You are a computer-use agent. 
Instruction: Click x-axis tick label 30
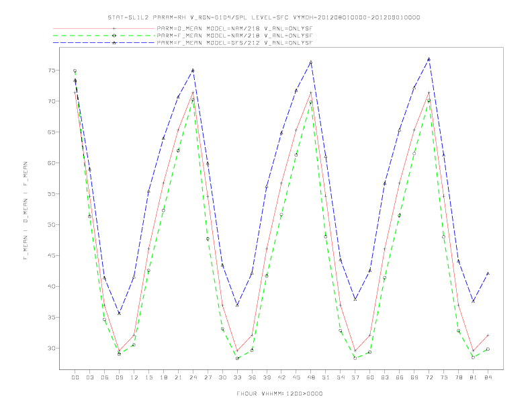222,377
